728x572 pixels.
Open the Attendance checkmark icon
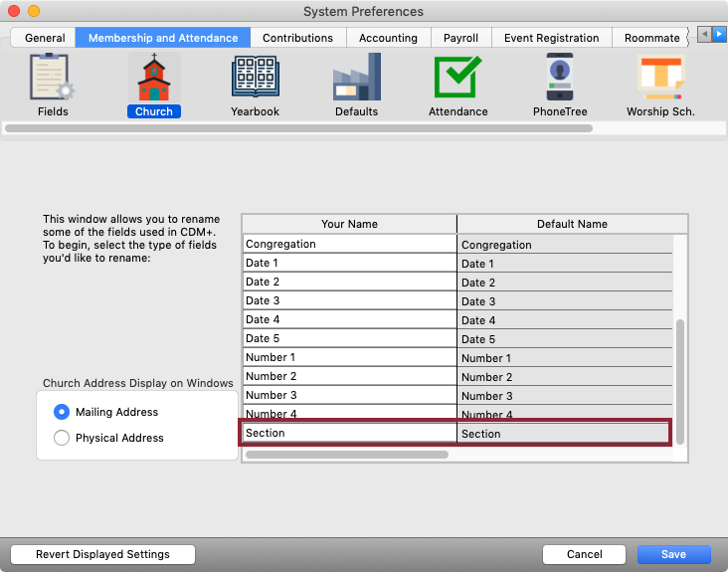(457, 79)
